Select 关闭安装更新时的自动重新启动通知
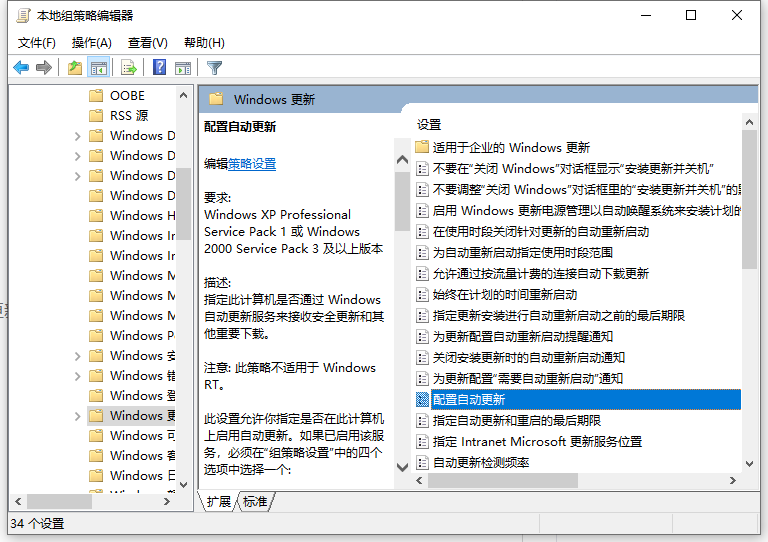Image resolution: width=768 pixels, height=542 pixels. [528, 358]
